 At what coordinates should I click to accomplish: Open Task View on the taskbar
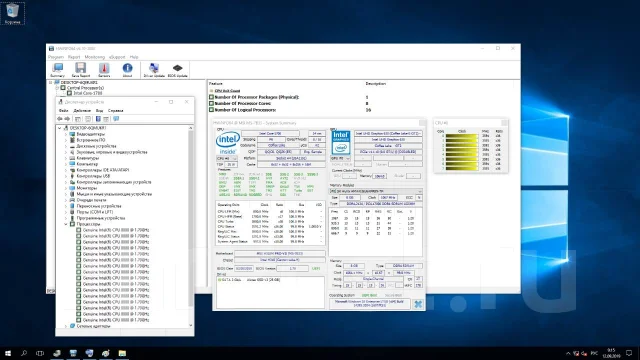coord(40,353)
